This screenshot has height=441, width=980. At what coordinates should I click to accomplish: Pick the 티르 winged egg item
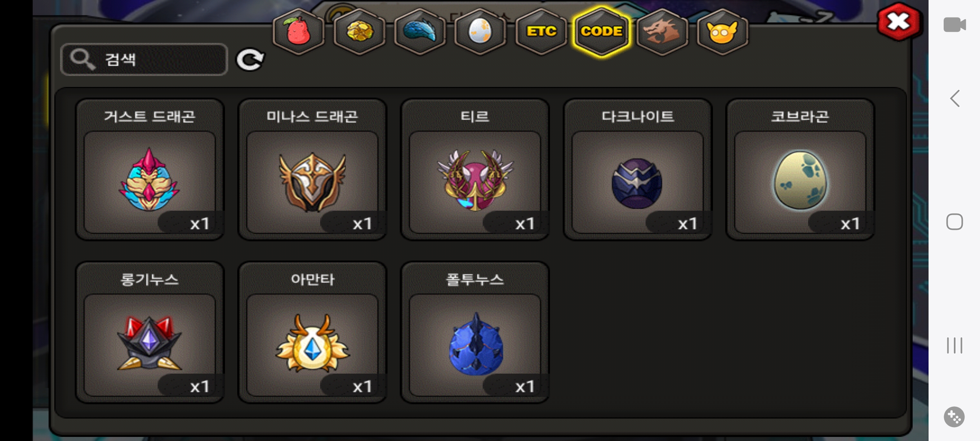(x=475, y=169)
